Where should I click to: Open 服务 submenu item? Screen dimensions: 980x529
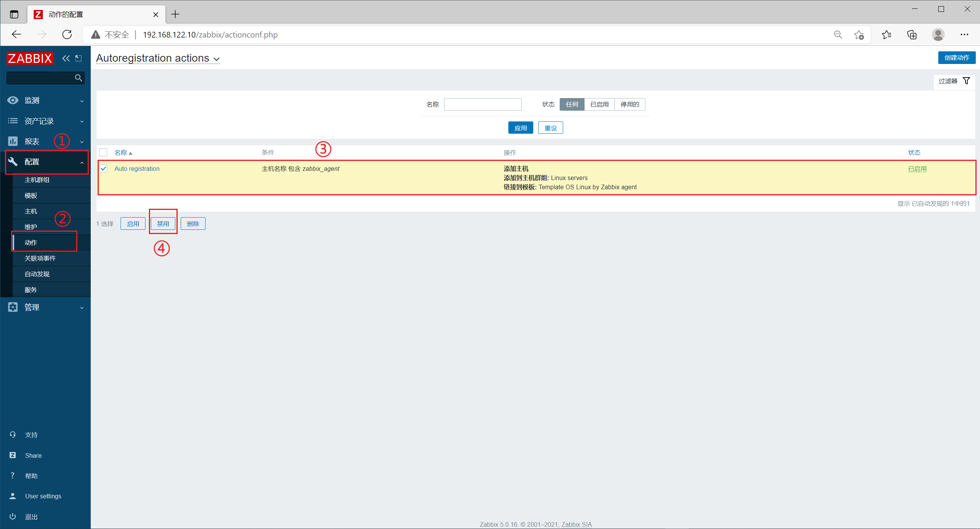click(51, 290)
